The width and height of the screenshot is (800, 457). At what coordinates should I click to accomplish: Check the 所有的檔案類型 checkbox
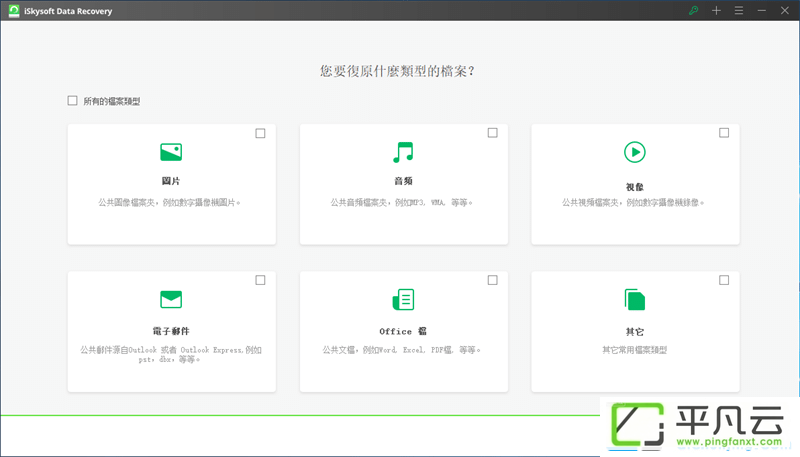click(72, 100)
